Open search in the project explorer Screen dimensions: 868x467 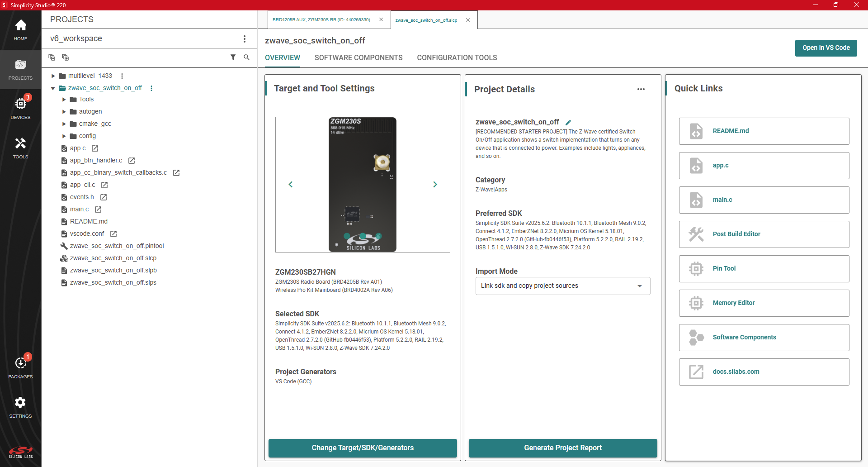[246, 57]
